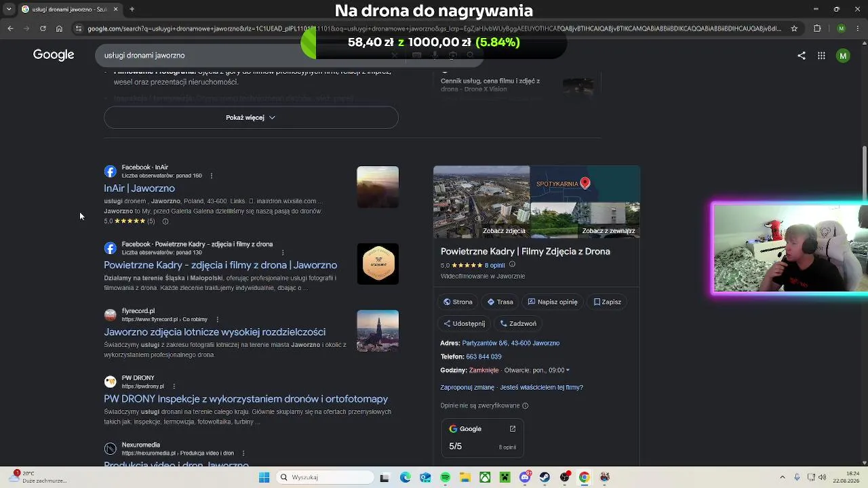Open the Google apps grid
Screen dimensions: 868x488
pos(821,56)
